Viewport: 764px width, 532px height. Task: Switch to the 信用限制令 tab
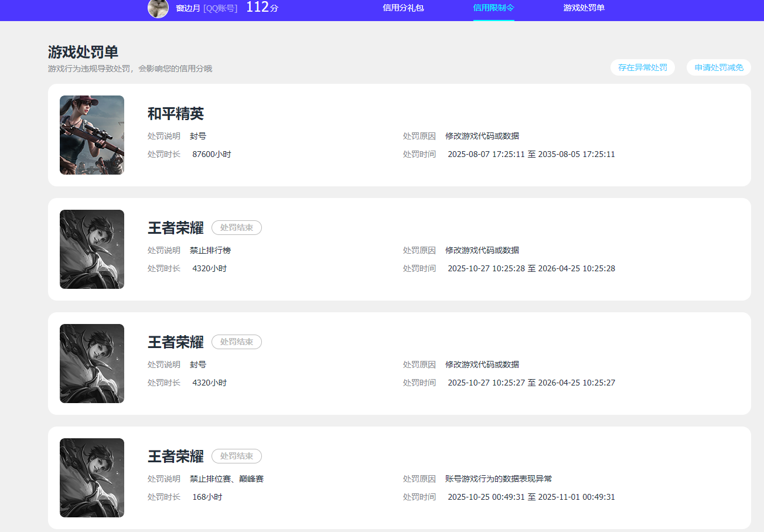(493, 8)
